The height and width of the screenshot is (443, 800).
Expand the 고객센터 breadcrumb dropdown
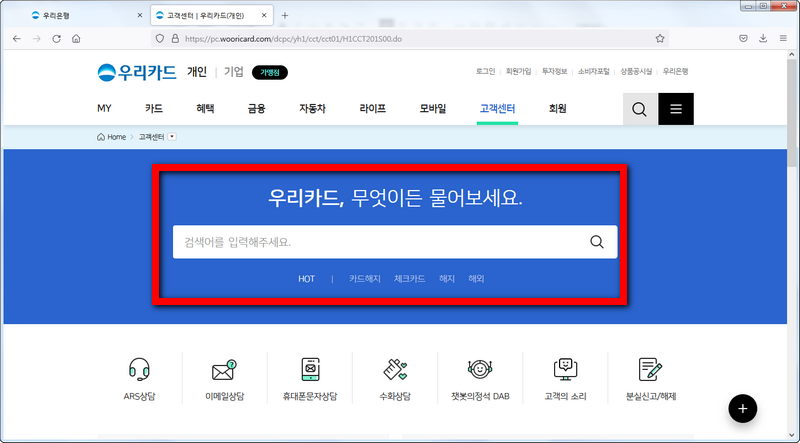pyautogui.click(x=172, y=137)
